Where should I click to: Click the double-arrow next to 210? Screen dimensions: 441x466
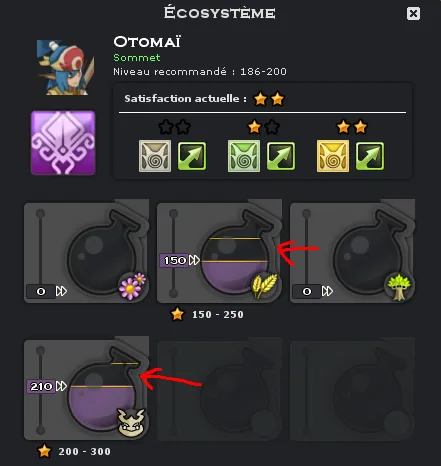61,386
